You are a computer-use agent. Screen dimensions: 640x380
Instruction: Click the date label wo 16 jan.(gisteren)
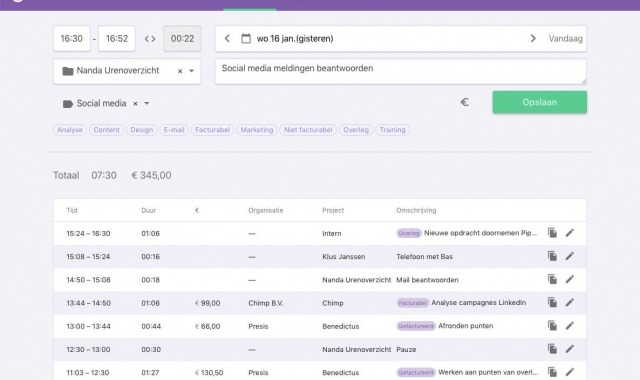click(295, 39)
